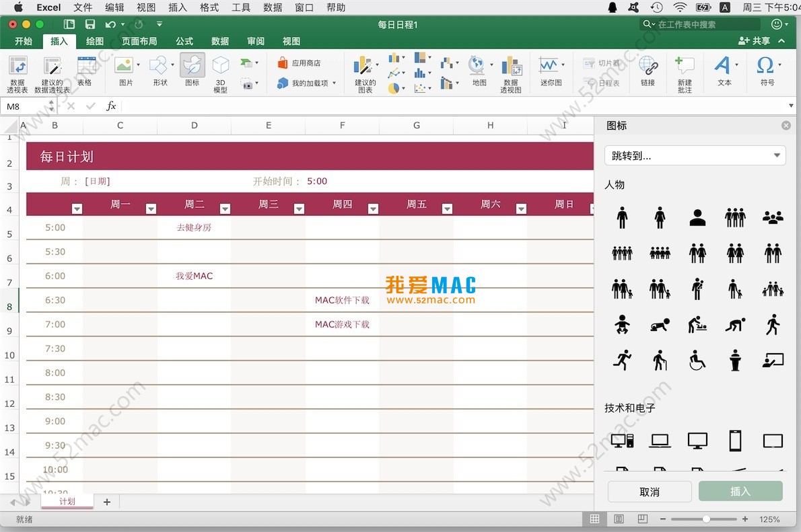This screenshot has width=801, height=532.
Task: Switch to Normal view in status bar
Action: tap(594, 519)
